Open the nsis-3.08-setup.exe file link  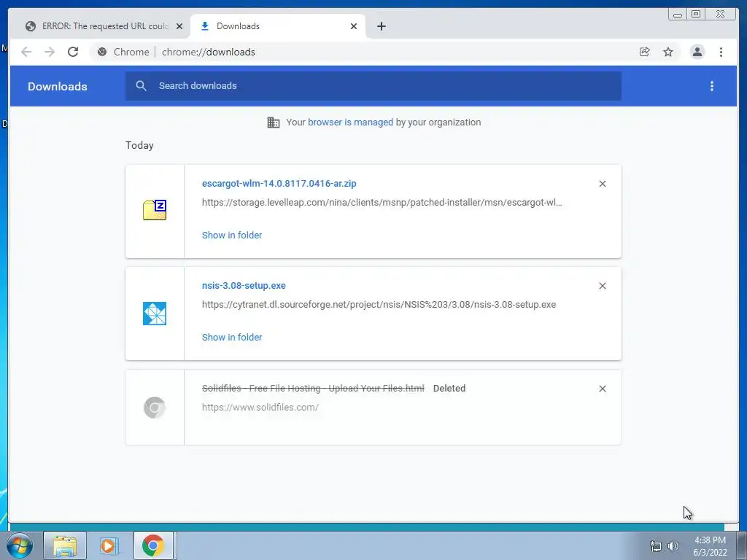point(244,286)
